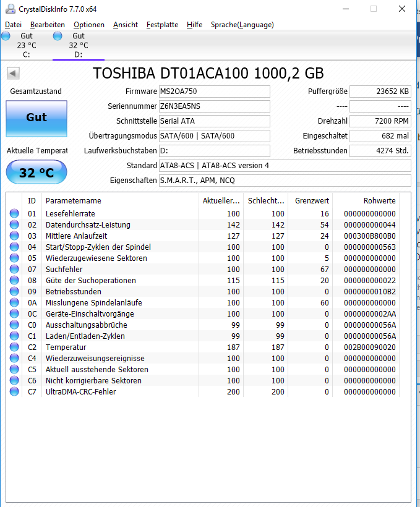Select the UltraDMA-CRC-Fehler parameter text
The height and width of the screenshot is (507, 420).
[80, 392]
